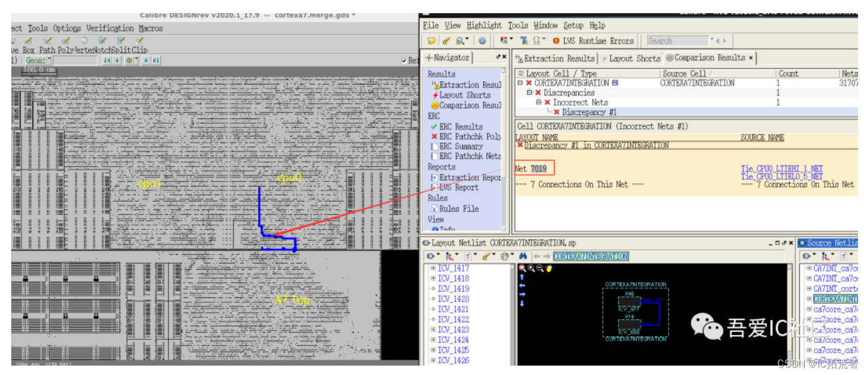Pan schematic up with blue arrow
This screenshot has height=375, width=868.
522,277
